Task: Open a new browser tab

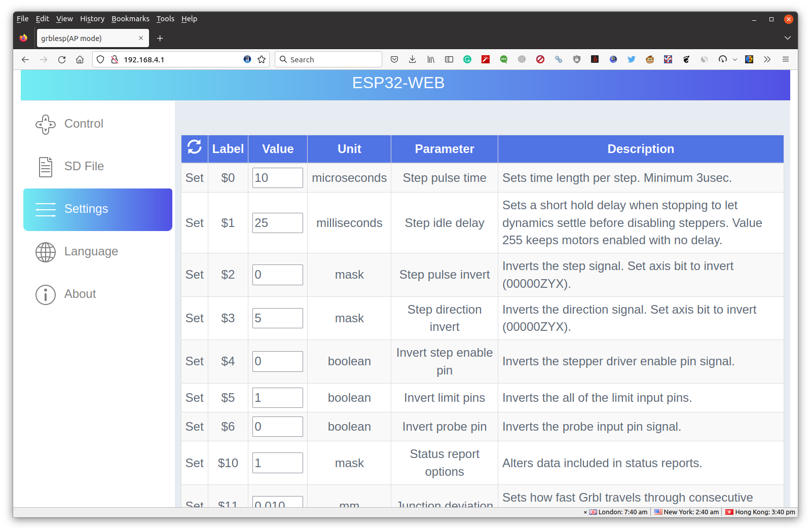Action: click(160, 38)
